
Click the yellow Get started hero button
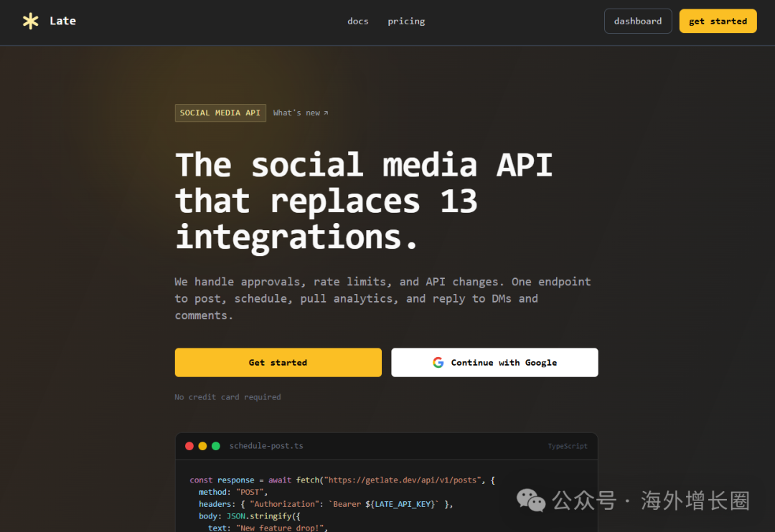click(x=278, y=363)
